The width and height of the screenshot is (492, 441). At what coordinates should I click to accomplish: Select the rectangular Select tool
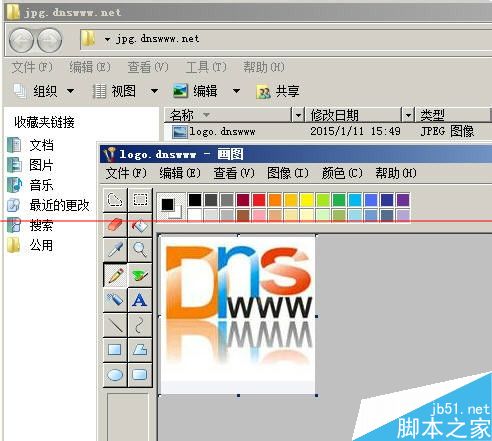(140, 200)
